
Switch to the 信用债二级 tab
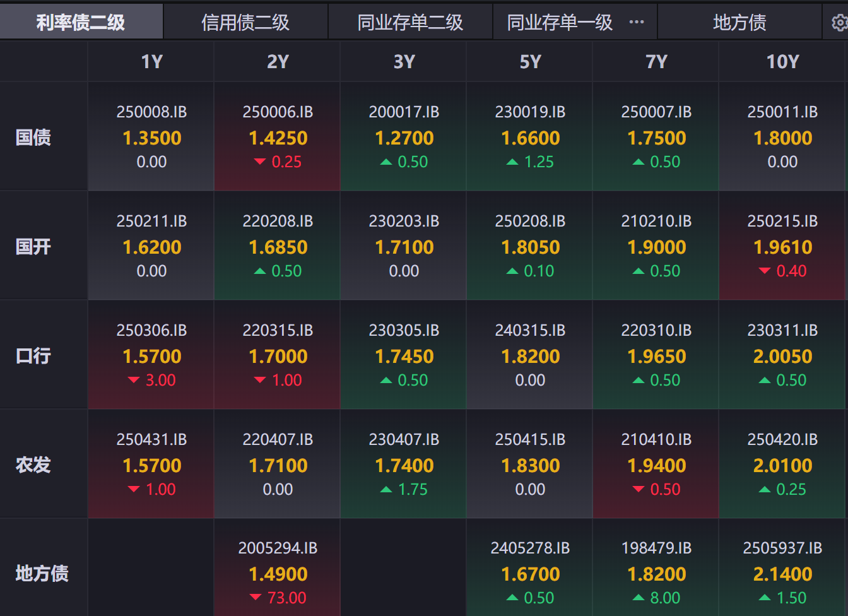click(245, 23)
